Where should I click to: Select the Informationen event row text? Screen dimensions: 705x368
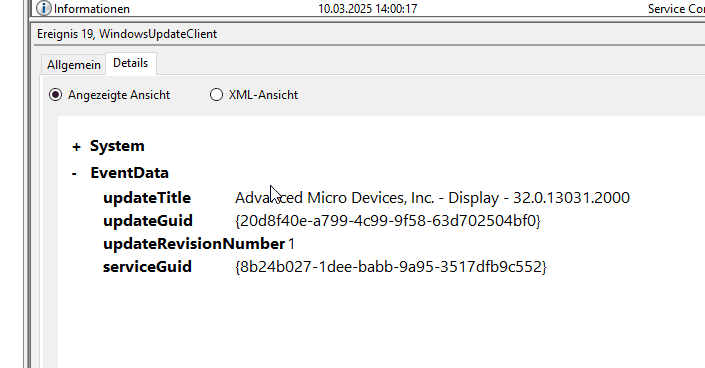[92, 9]
